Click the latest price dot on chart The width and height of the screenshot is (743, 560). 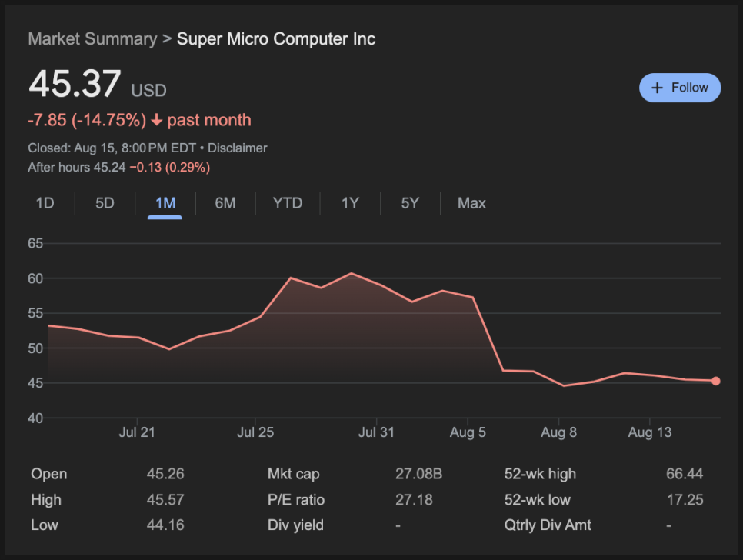point(715,381)
